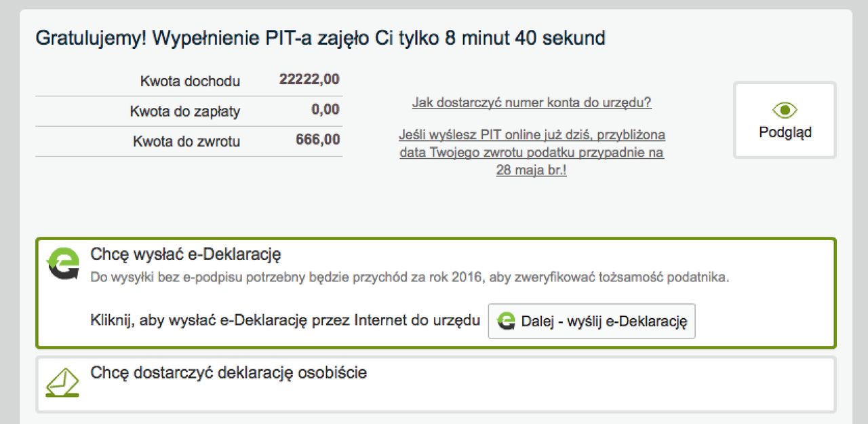Open the link Jak dostarczyć numer konta do urzędu
Viewport: 868px width, 424px height.
tap(532, 102)
